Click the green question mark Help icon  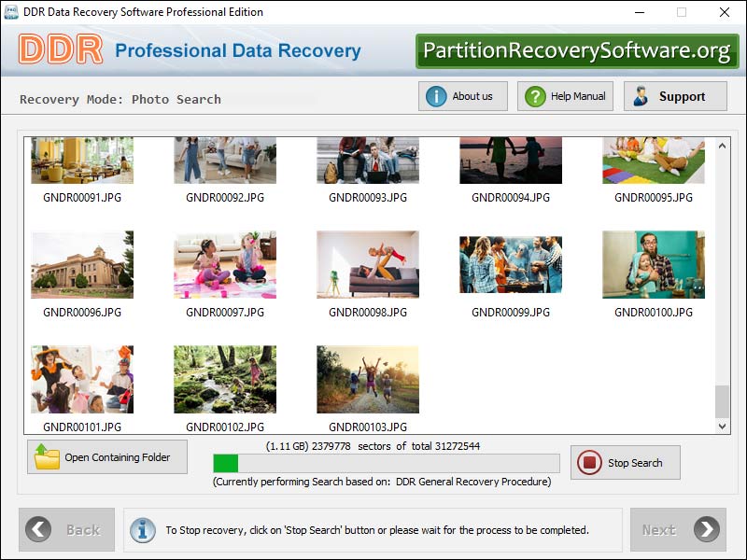point(535,96)
